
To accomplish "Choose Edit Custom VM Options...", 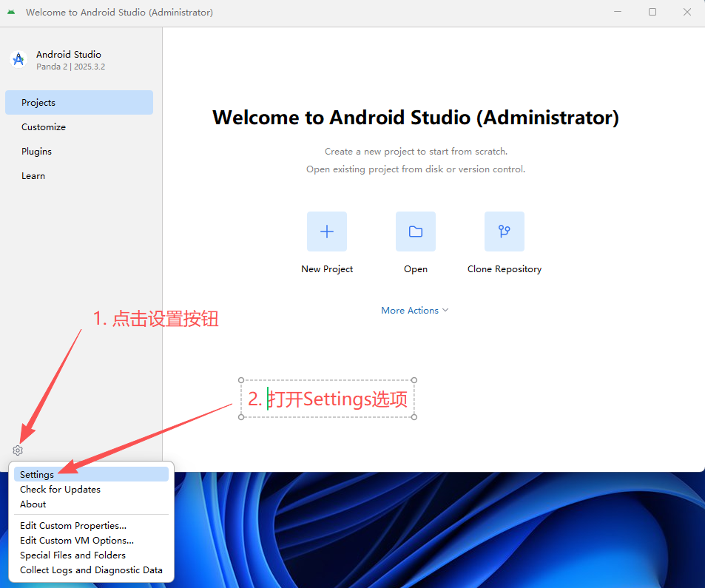I will 91,541.
